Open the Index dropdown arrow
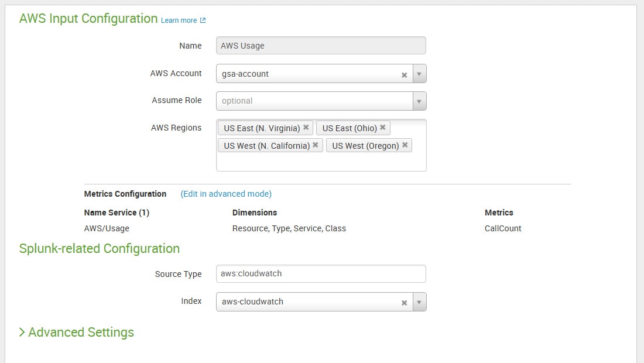The height and width of the screenshot is (363, 644). pyautogui.click(x=419, y=302)
